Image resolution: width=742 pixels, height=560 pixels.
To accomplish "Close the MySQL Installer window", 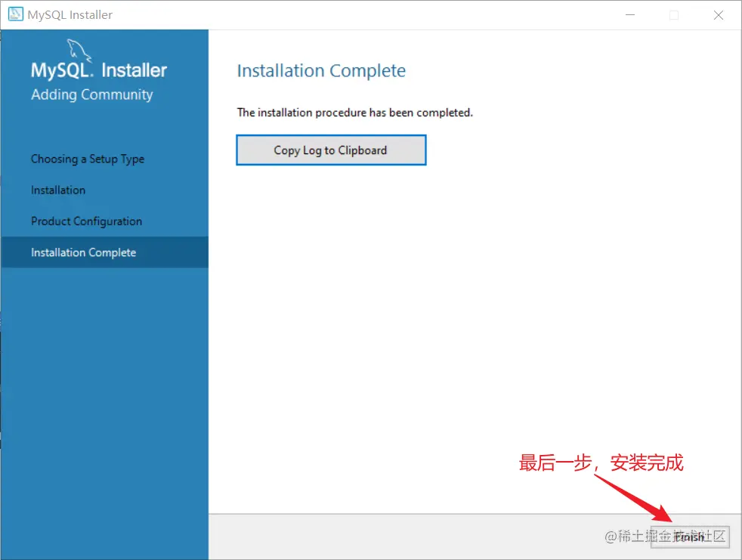I will (x=719, y=15).
